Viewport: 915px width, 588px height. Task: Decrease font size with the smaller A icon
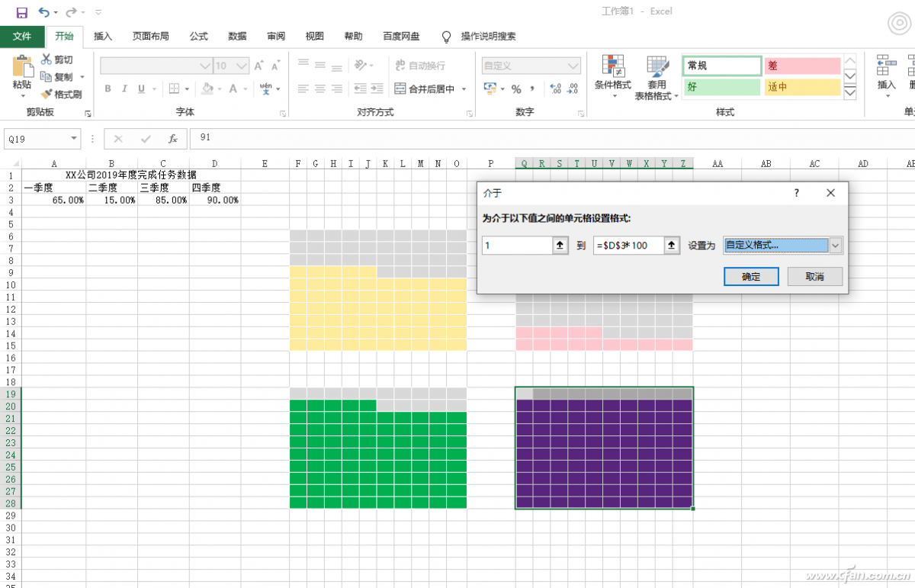(278, 66)
